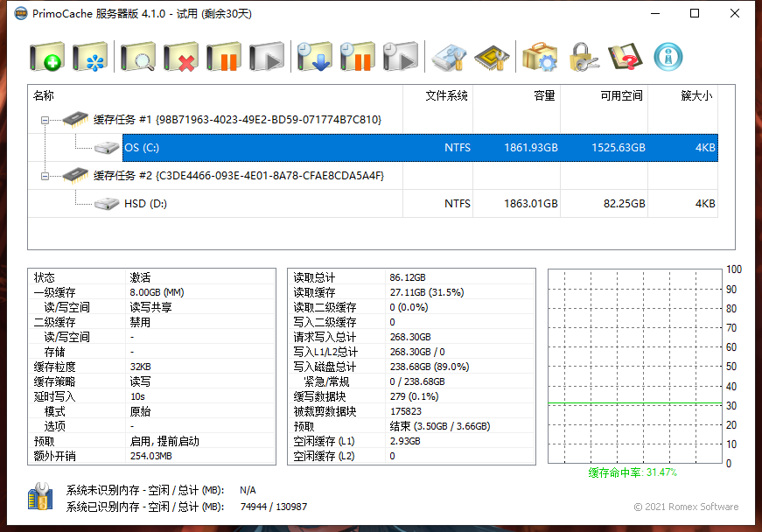The image size is (762, 532).
Task: Click the chip storage management icon
Action: [x=492, y=58]
